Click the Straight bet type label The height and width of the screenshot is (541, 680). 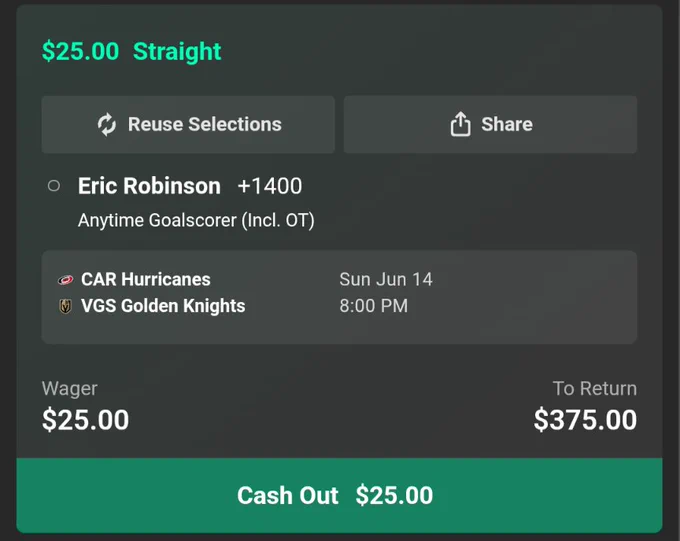[x=177, y=52]
